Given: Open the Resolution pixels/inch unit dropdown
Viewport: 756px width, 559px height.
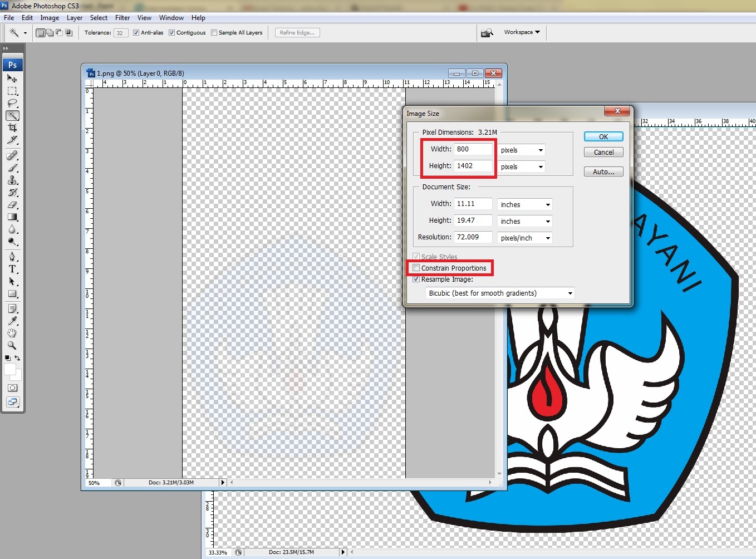Looking at the screenshot, I should (525, 238).
